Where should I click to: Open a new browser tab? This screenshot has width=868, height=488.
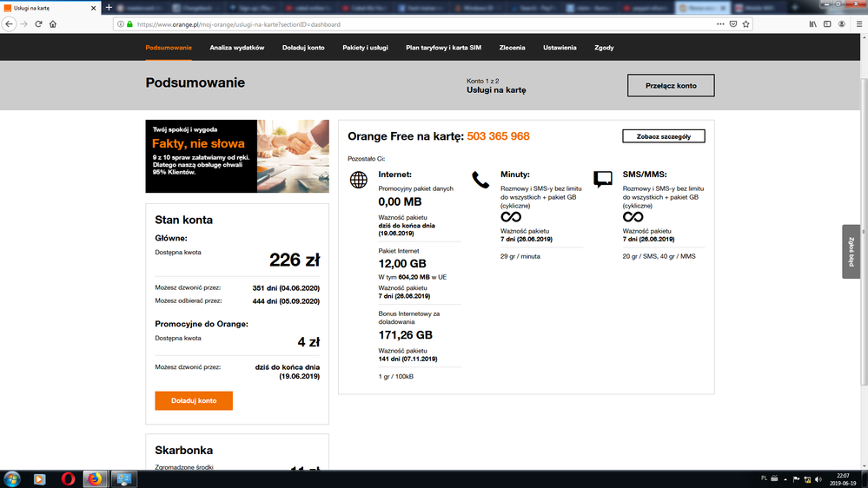109,8
